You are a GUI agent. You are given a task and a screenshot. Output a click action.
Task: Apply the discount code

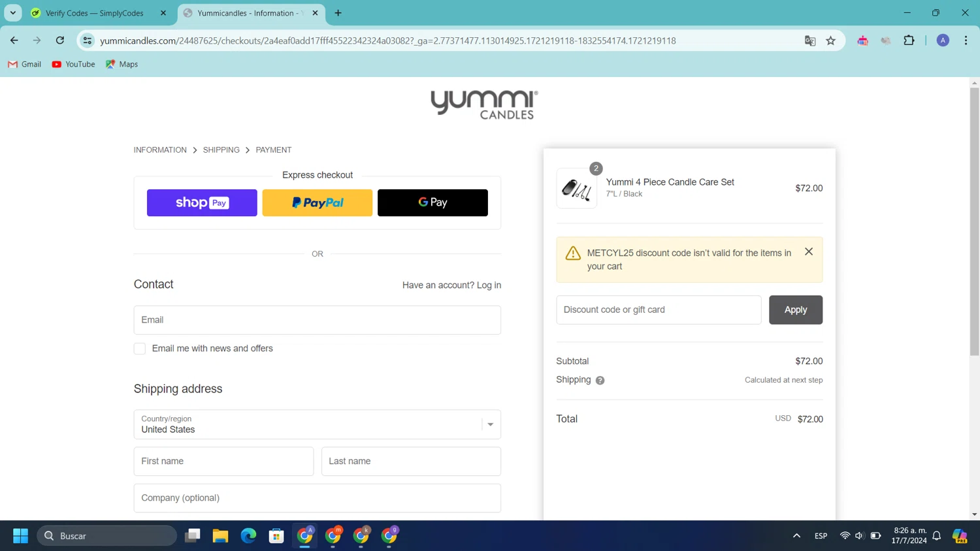click(x=796, y=310)
